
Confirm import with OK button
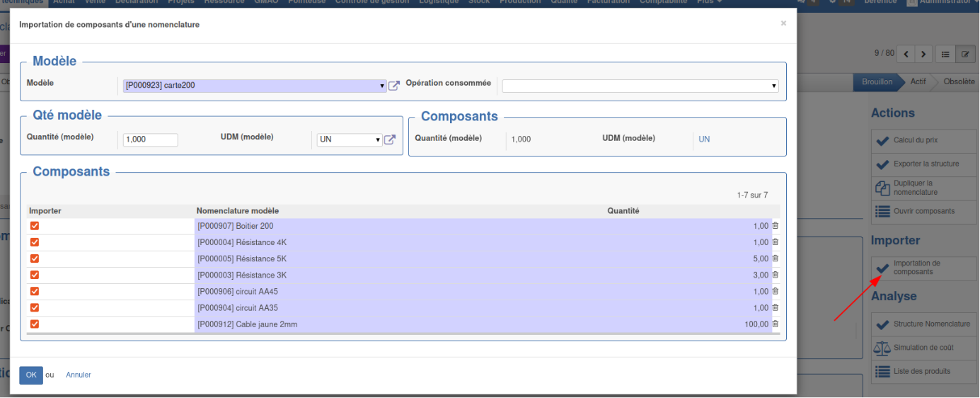(31, 375)
